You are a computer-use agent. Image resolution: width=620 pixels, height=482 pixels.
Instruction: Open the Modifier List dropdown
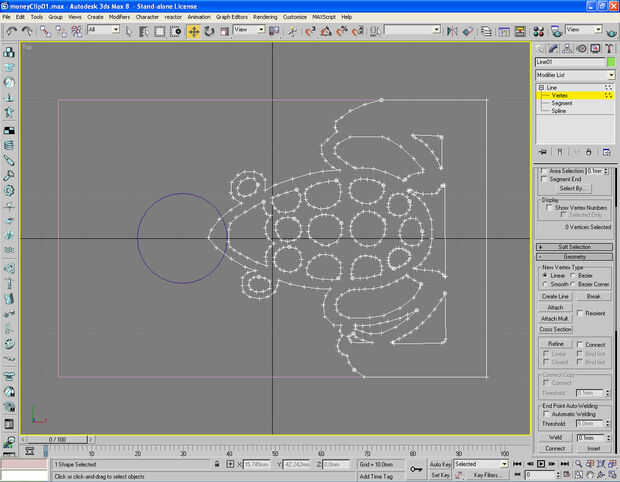coord(575,75)
